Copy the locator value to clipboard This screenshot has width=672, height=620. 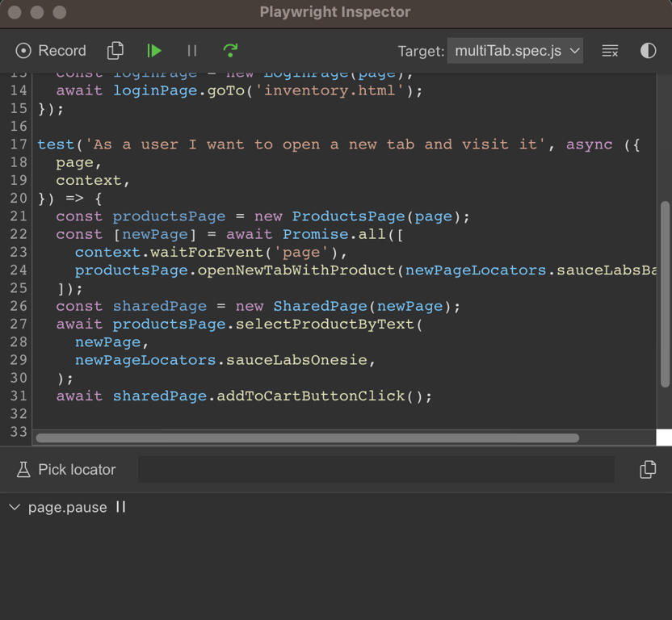[648, 469]
